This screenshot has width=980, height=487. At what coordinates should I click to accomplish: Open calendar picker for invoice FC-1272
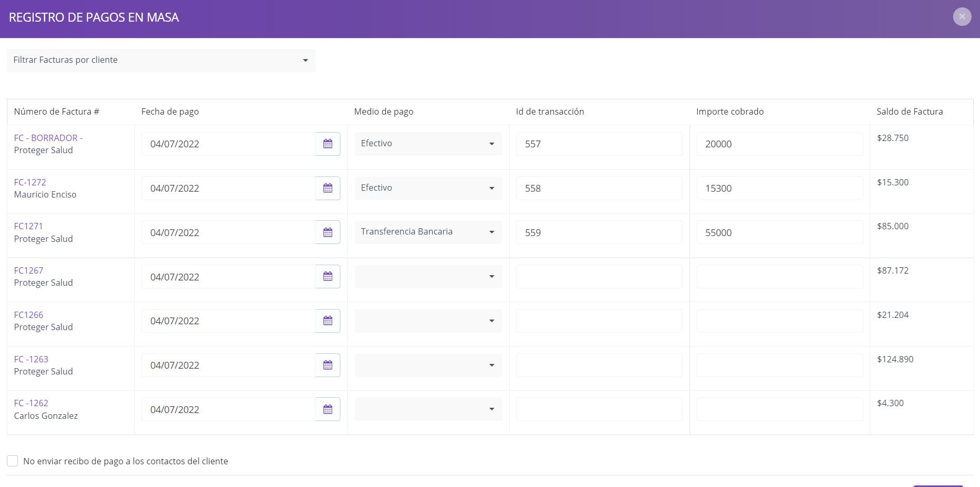tap(328, 188)
